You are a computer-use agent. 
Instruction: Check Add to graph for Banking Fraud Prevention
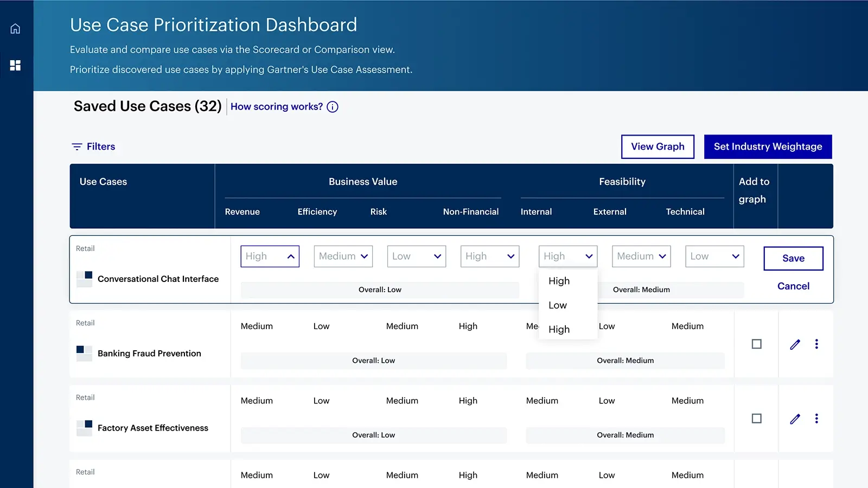[x=756, y=344]
